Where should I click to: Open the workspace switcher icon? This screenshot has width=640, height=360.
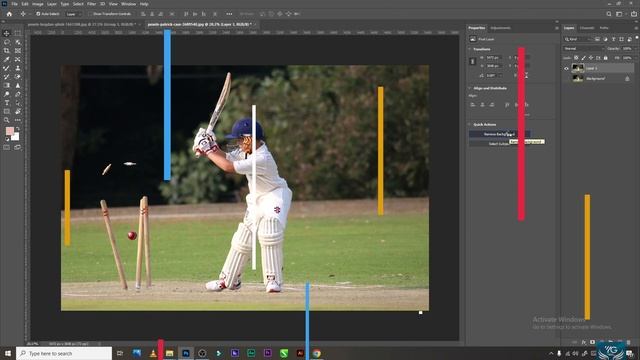click(x=619, y=14)
